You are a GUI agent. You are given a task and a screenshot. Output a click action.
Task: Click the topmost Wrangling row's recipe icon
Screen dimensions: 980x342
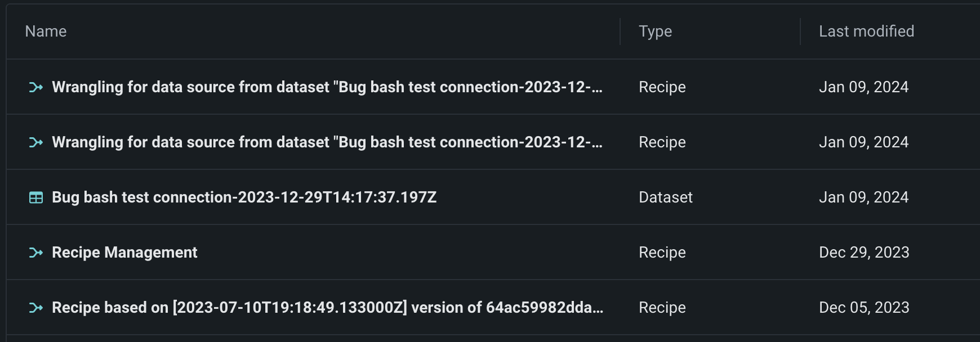pyautogui.click(x=36, y=87)
